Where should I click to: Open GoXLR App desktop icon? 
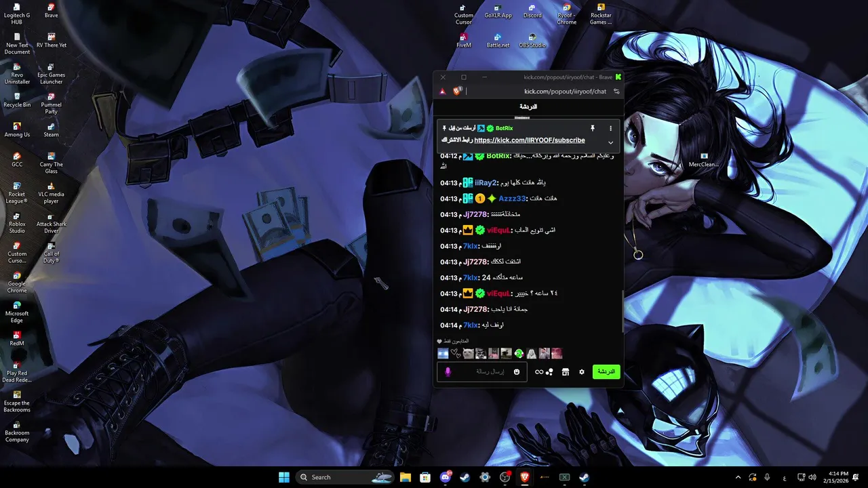(x=498, y=11)
